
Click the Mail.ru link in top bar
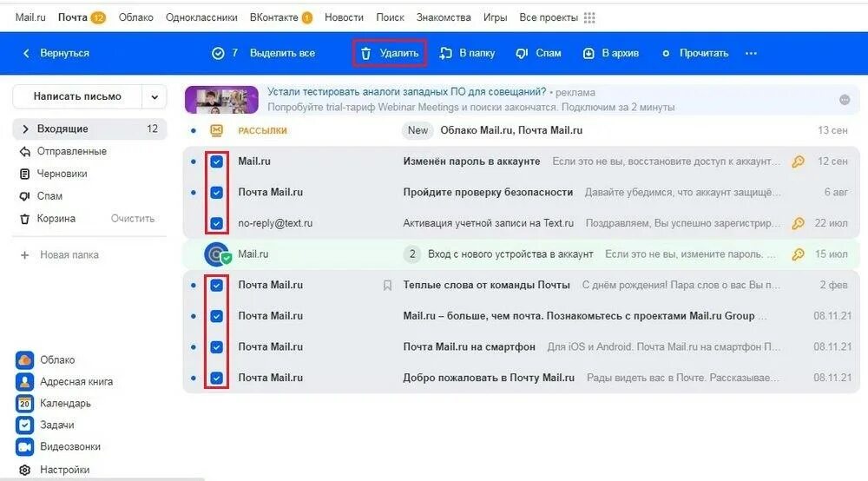pyautogui.click(x=30, y=17)
